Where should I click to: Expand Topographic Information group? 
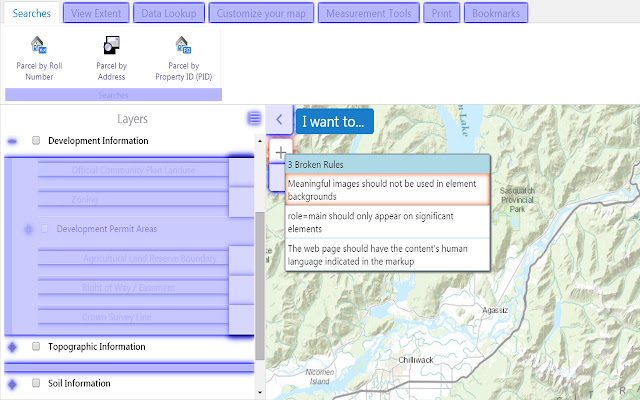[x=12, y=347]
